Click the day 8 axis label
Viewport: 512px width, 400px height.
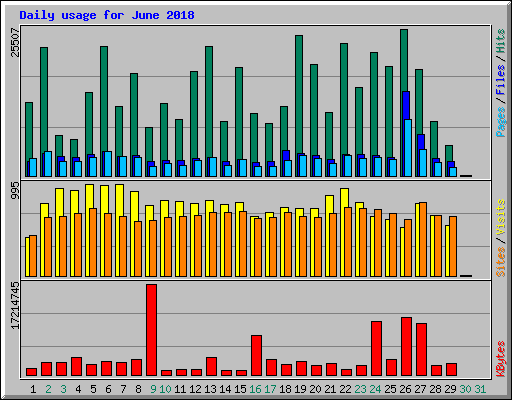click(x=138, y=389)
